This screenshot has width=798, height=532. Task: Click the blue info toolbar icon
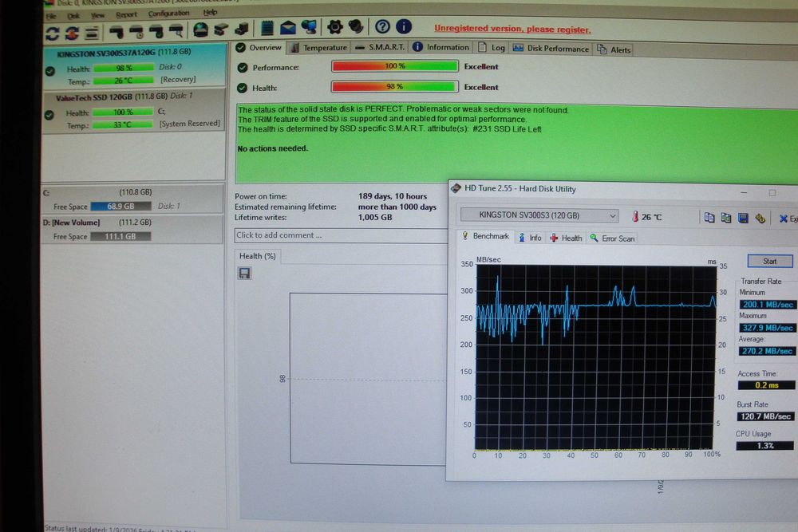point(404,26)
